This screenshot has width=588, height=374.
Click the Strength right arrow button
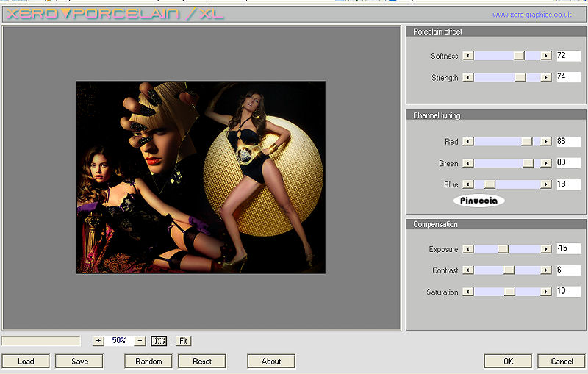546,78
